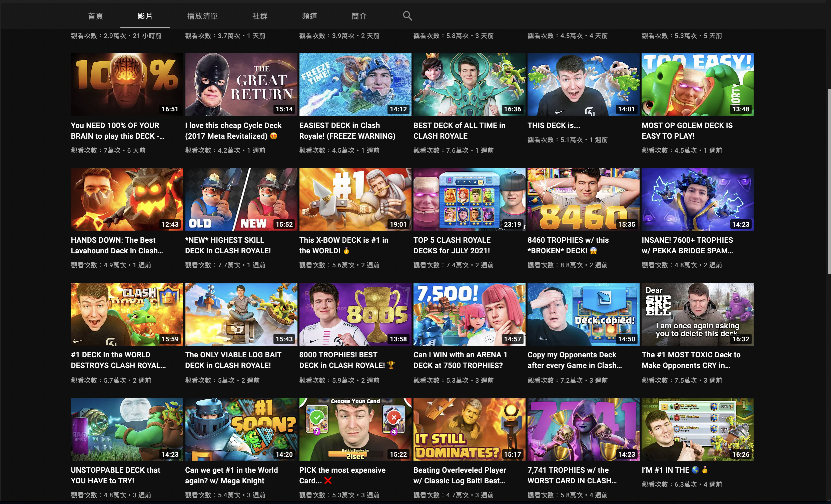Open the 社群 tab
Viewport: 831px width, 504px height.
pos(260,16)
